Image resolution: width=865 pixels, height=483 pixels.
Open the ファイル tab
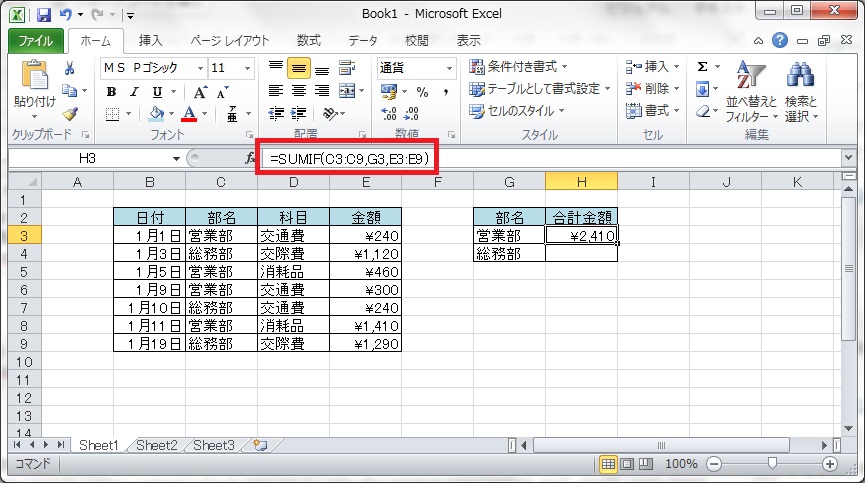[35, 41]
